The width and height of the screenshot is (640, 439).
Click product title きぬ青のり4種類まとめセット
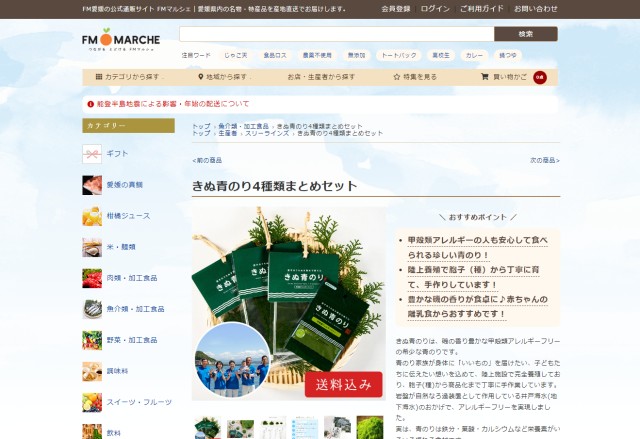275,186
